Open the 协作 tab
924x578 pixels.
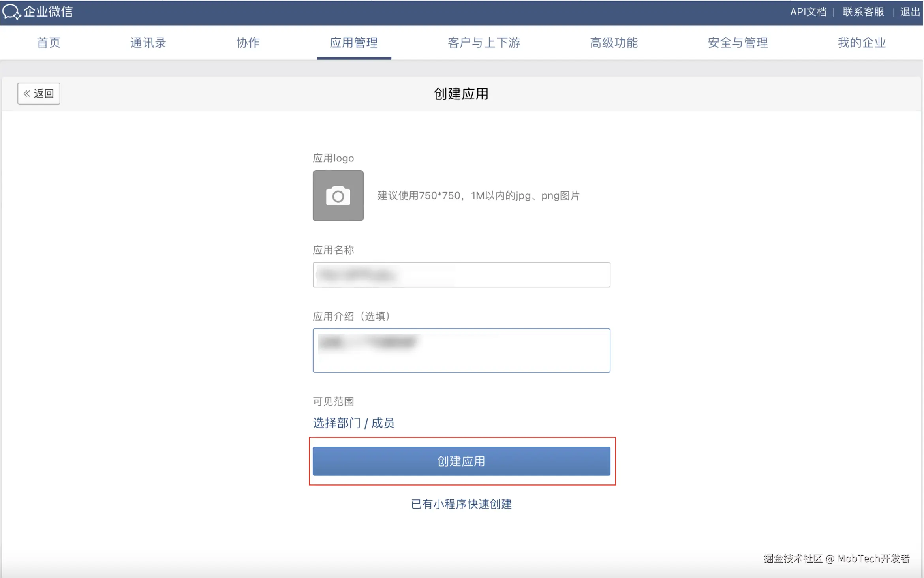coord(248,43)
